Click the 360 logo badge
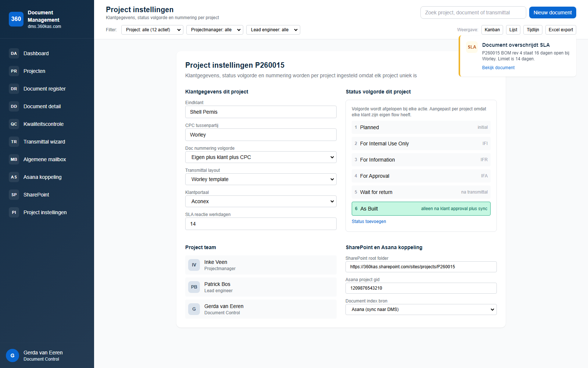This screenshot has width=588, height=368. [x=16, y=19]
